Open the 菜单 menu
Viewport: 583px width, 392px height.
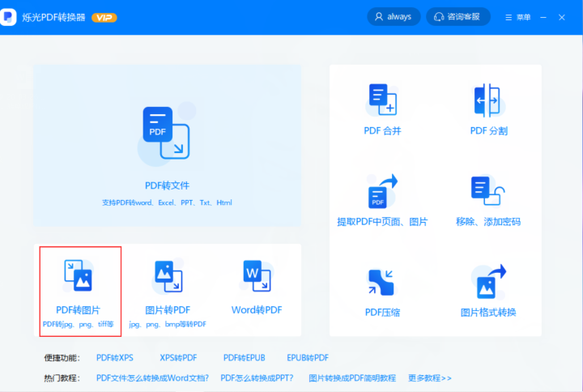(x=518, y=17)
